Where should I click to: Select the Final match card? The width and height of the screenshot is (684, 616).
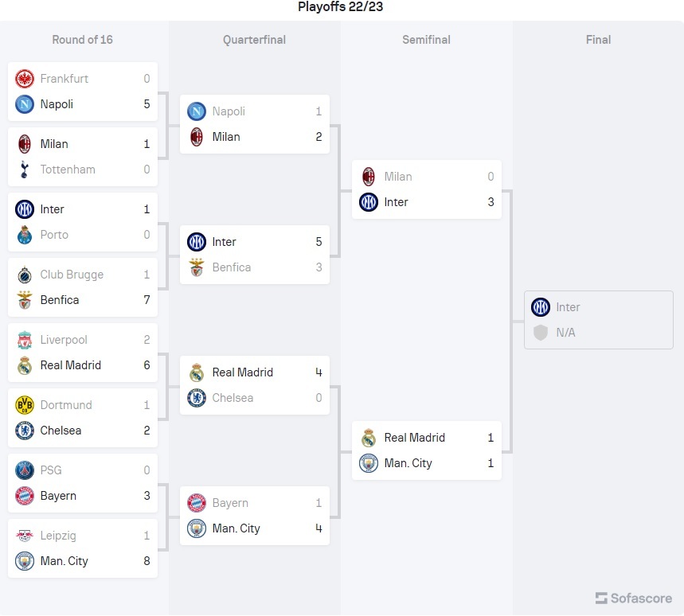599,320
